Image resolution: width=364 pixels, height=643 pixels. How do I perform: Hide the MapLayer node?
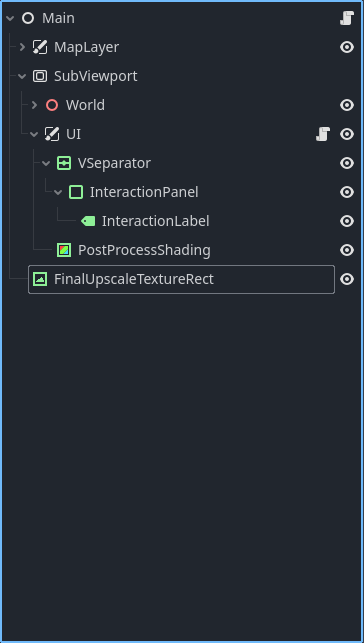[347, 47]
